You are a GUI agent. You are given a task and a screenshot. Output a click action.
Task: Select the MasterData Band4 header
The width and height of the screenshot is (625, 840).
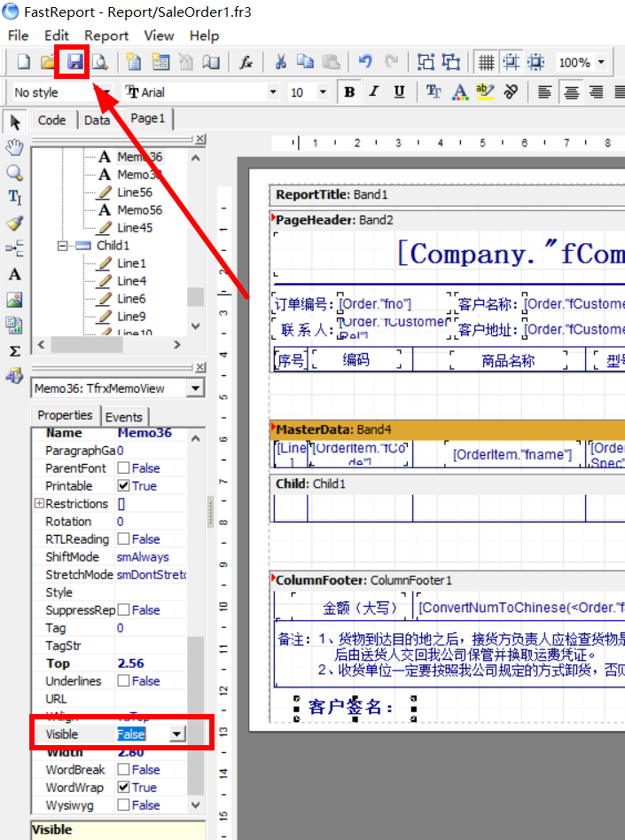click(447, 429)
